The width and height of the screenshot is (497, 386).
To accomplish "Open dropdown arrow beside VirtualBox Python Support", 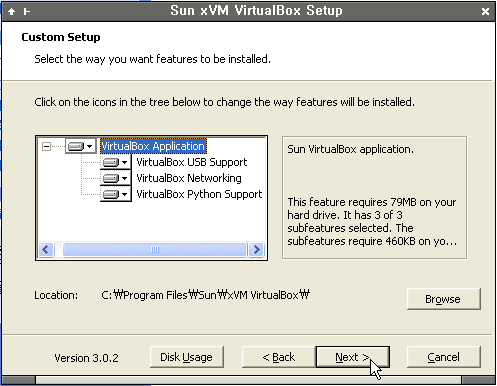I will (x=124, y=194).
